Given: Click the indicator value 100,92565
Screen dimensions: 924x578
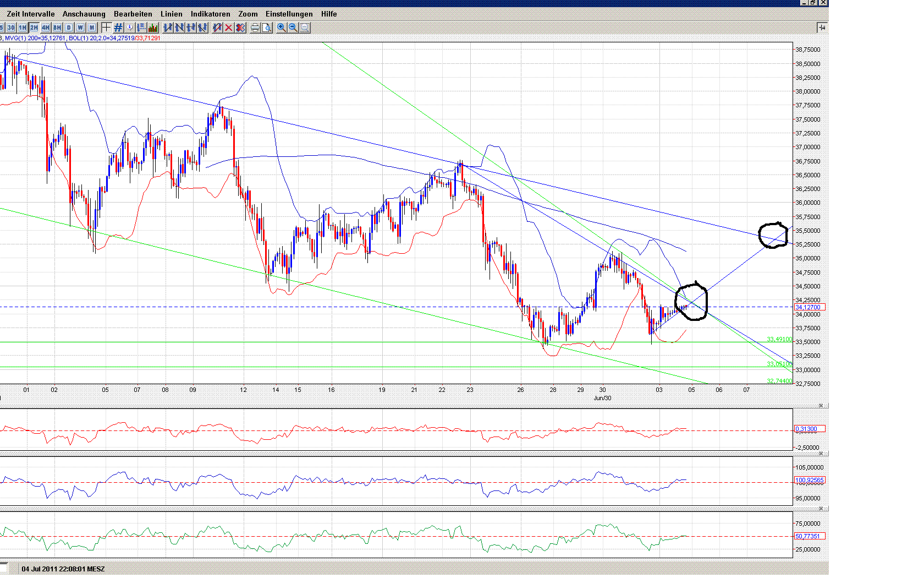Looking at the screenshot, I should [x=810, y=480].
